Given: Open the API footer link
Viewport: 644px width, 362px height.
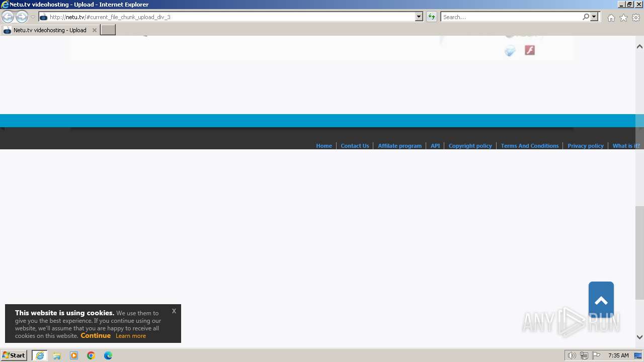Looking at the screenshot, I should (x=435, y=146).
